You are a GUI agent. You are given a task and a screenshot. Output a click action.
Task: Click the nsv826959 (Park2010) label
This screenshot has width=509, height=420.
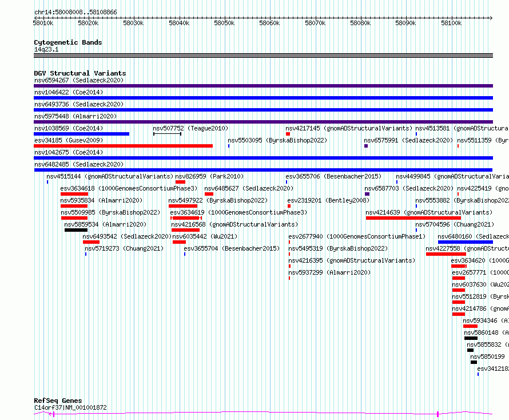pyautogui.click(x=209, y=176)
